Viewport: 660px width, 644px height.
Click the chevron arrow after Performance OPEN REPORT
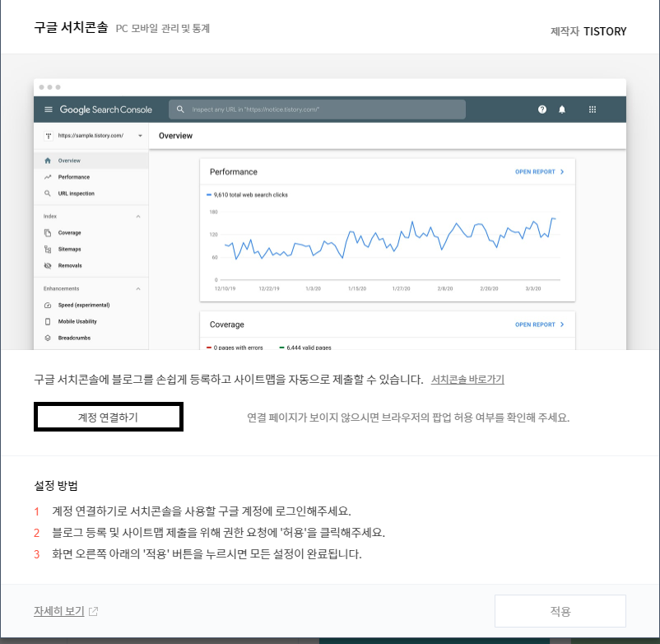point(562,172)
